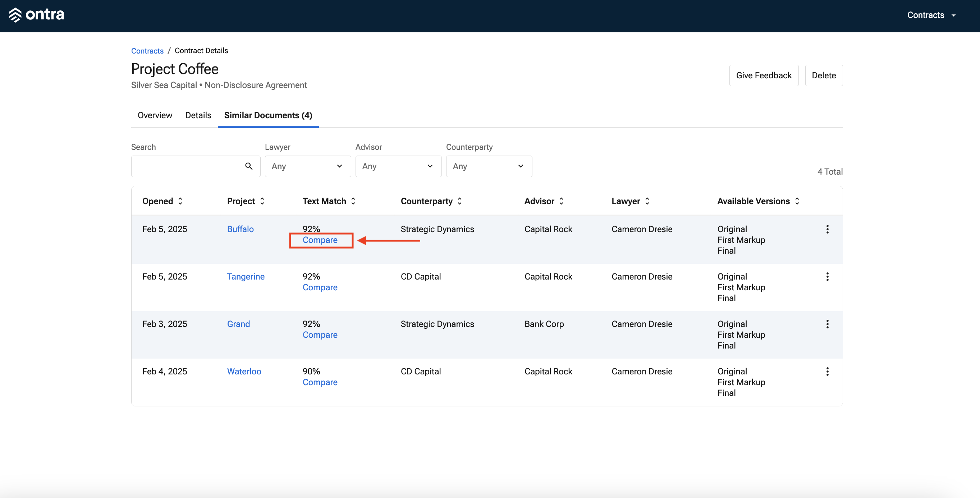Screen dimensions: 980x498
Task: Click the Delete button
Action: point(824,75)
